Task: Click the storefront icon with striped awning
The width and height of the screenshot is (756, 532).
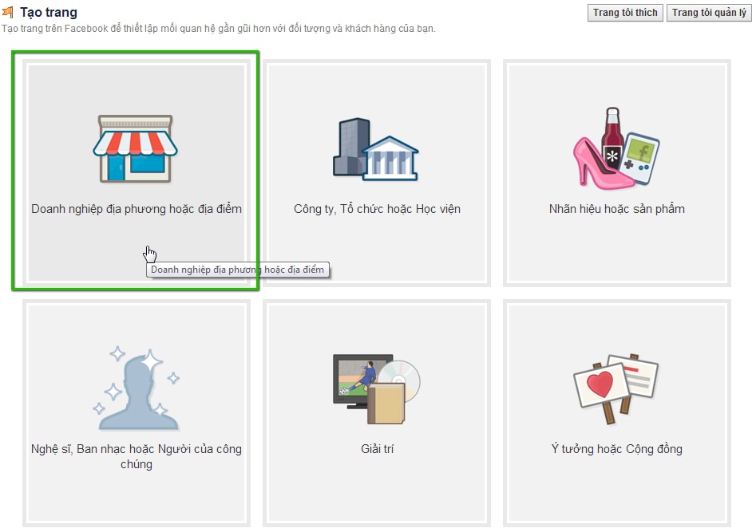Action: (x=135, y=149)
